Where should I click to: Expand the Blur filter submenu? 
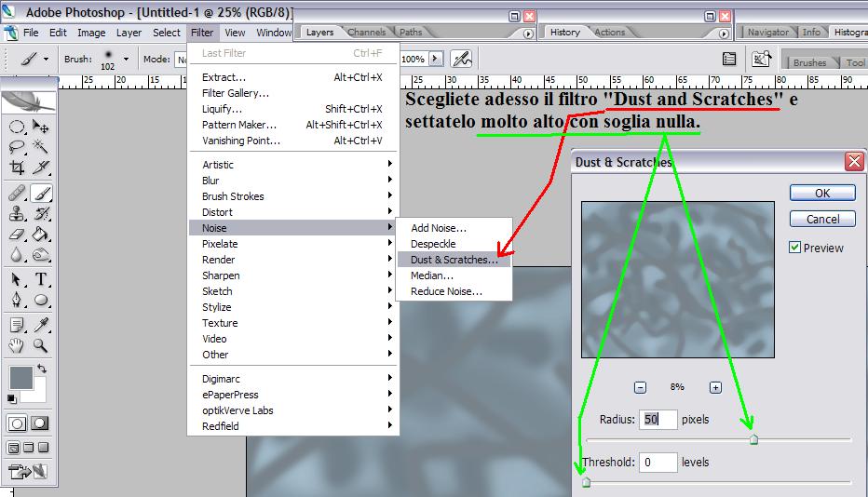293,181
